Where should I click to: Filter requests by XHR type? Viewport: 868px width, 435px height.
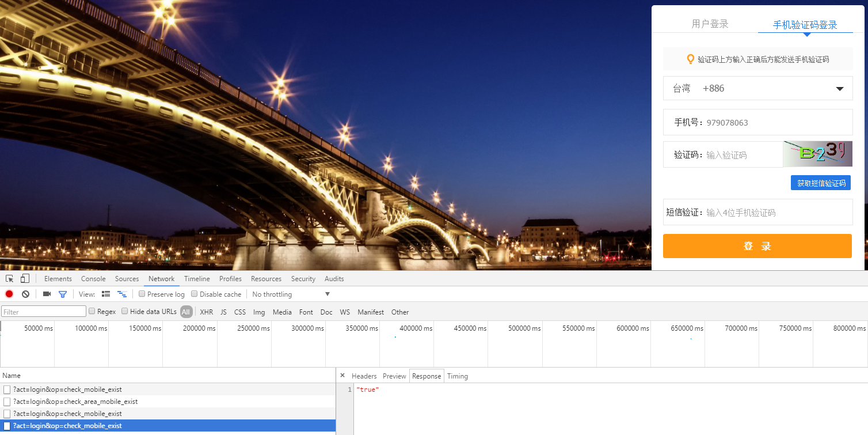point(206,312)
